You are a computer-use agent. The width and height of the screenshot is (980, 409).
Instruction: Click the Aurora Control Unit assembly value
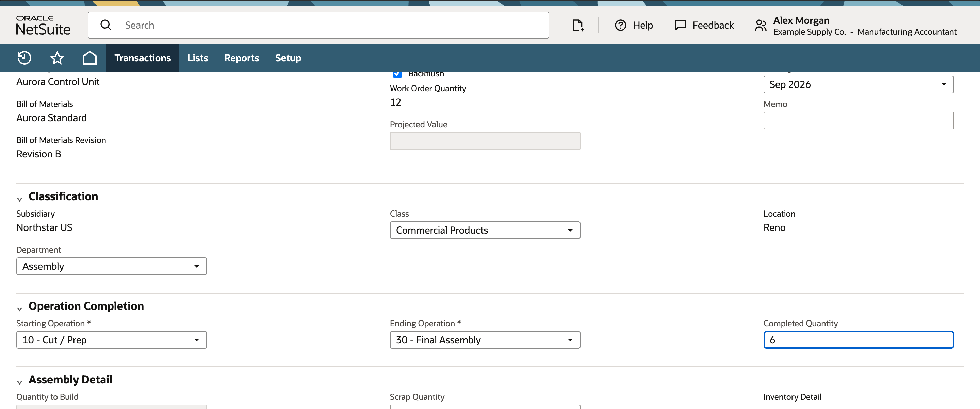[x=58, y=82]
